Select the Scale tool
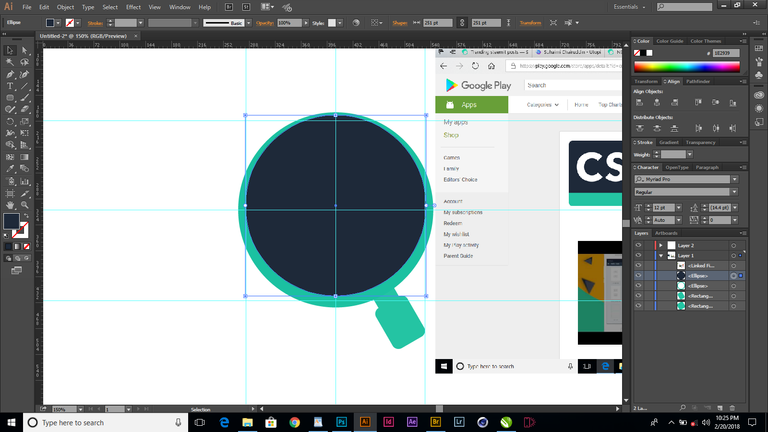 tap(24, 121)
